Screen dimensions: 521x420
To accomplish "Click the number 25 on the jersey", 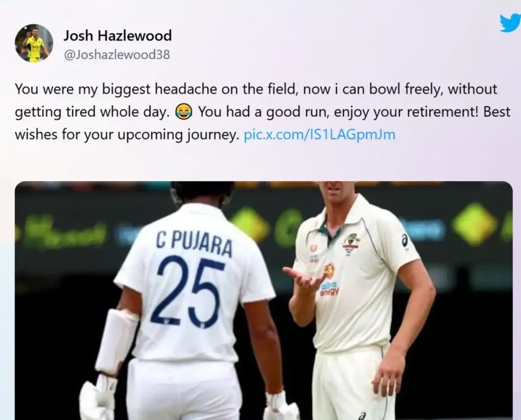I will click(188, 292).
